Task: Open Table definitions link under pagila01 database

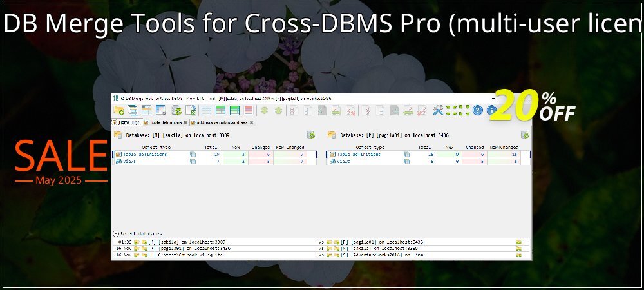Action: (359, 155)
